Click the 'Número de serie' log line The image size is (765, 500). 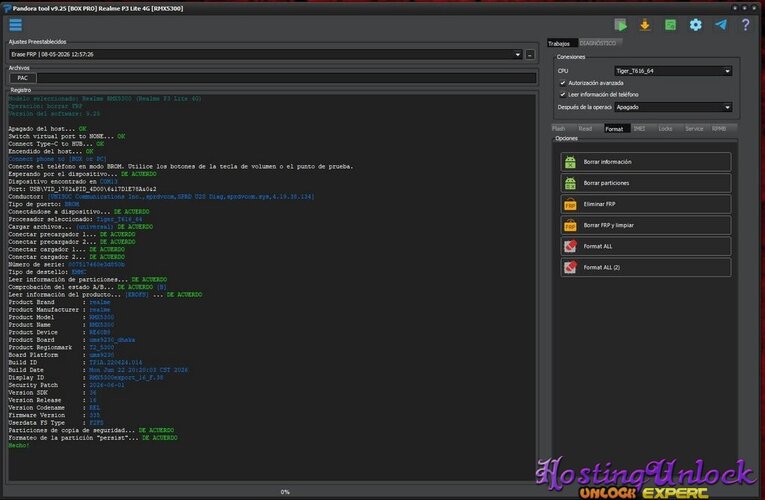[x=66, y=264]
